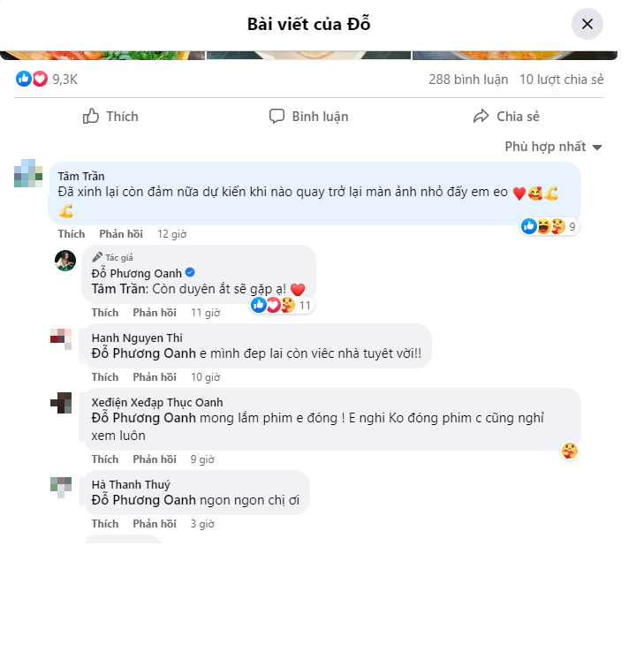Open the 288 bình luận count
Image resolution: width=644 pixels, height=645 pixels.
tap(468, 80)
